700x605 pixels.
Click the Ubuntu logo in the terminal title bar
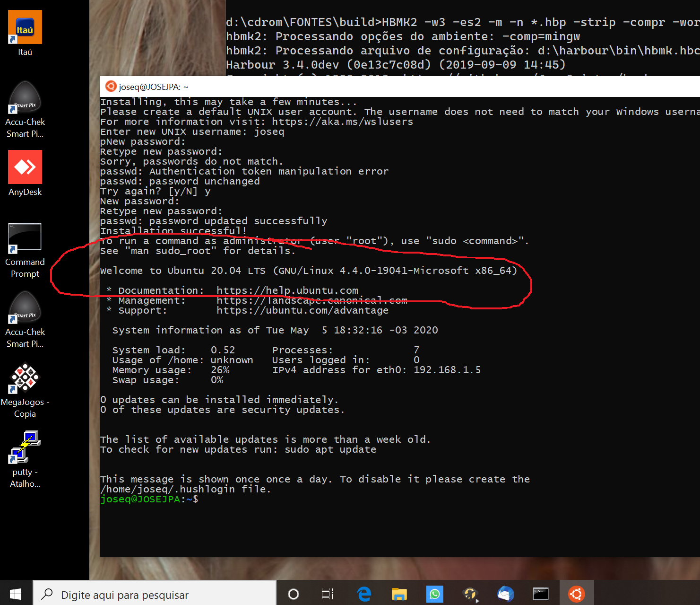[x=111, y=86]
